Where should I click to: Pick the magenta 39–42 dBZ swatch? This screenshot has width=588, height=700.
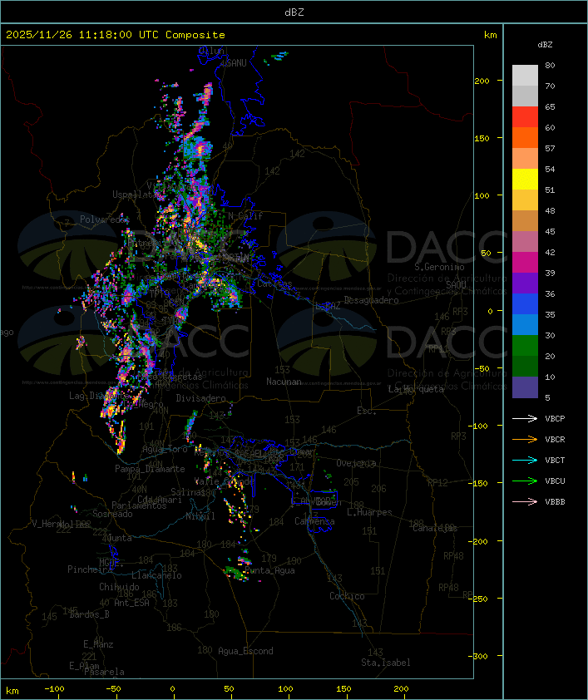525,262
